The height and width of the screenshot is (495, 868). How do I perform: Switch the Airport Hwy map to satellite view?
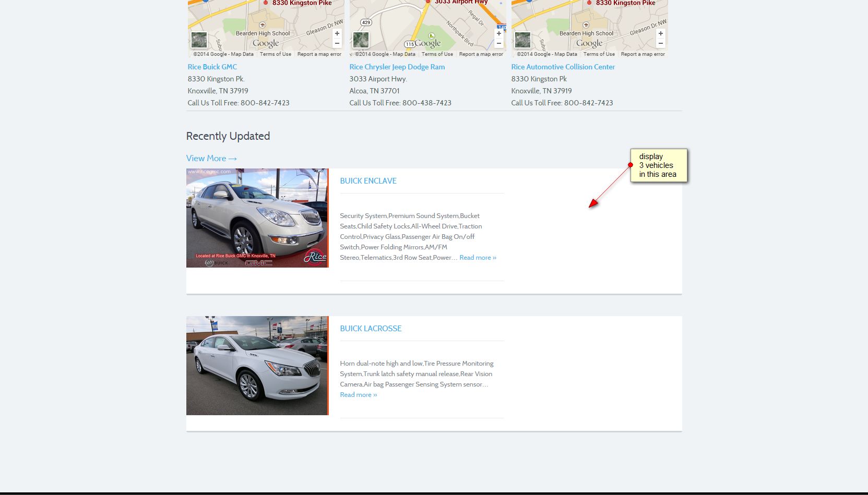361,40
